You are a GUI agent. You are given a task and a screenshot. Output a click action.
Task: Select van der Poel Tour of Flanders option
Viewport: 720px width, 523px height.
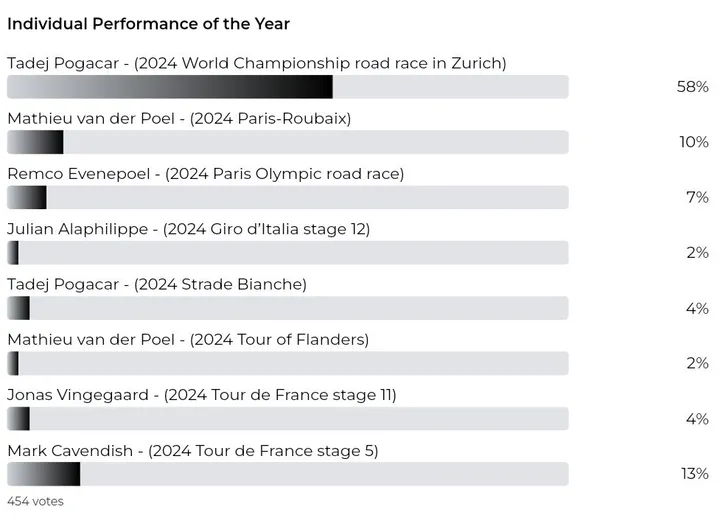pos(188,339)
